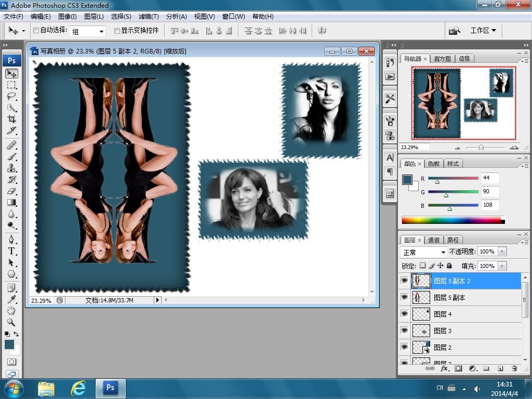Click the foreground color swatch in toolbox
The height and width of the screenshot is (399, 532).
pos(9,345)
